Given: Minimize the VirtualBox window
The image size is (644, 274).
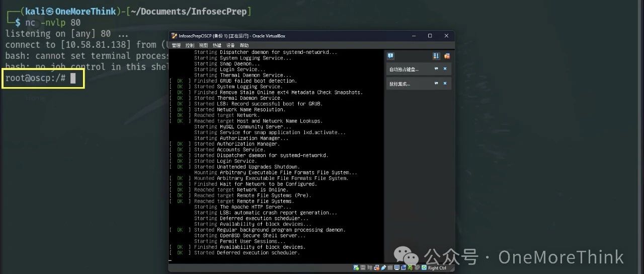Looking at the screenshot, I should pos(414,36).
